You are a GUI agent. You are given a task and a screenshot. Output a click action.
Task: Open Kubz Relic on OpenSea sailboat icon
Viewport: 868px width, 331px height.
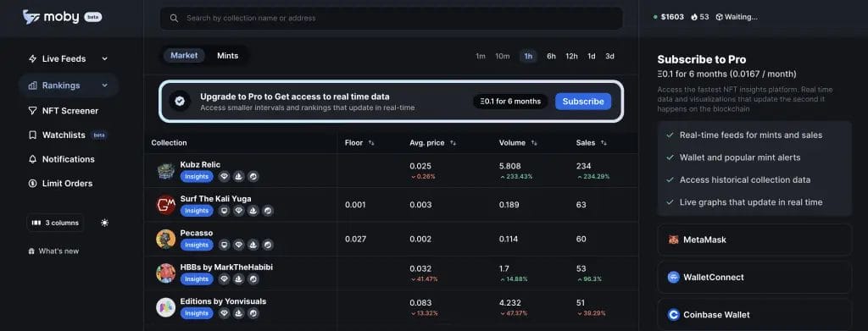click(238, 176)
